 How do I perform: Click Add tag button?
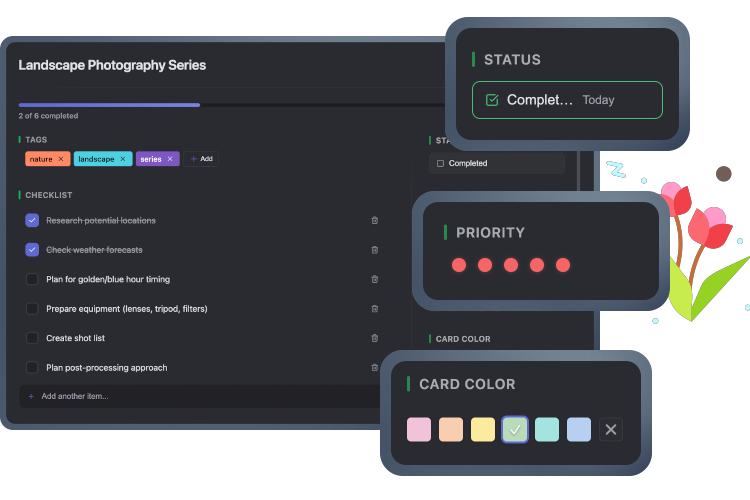point(200,159)
